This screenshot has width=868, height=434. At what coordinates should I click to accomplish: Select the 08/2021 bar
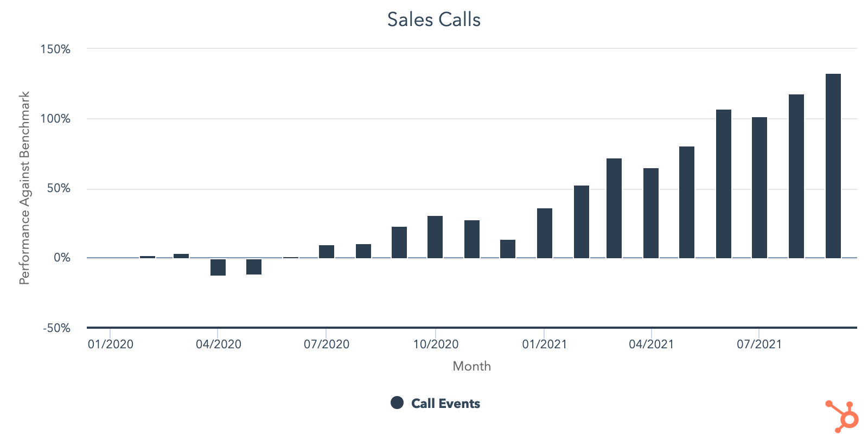[796, 176]
